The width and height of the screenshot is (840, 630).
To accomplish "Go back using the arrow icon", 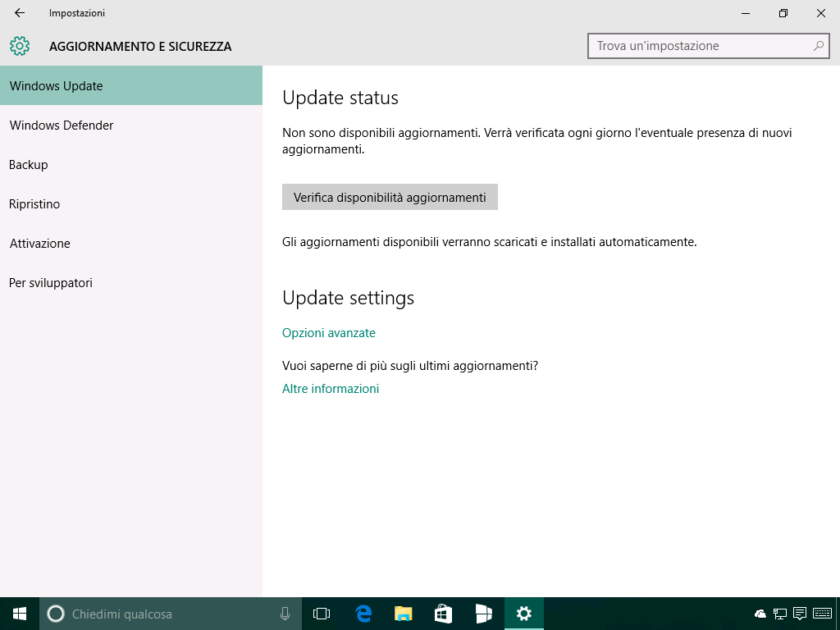I will coord(20,13).
